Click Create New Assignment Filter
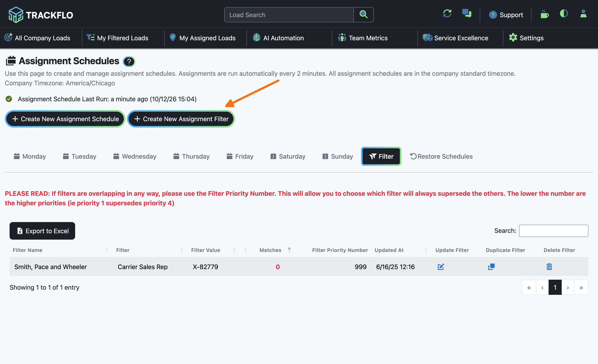Image resolution: width=598 pixels, height=364 pixels. tap(181, 119)
